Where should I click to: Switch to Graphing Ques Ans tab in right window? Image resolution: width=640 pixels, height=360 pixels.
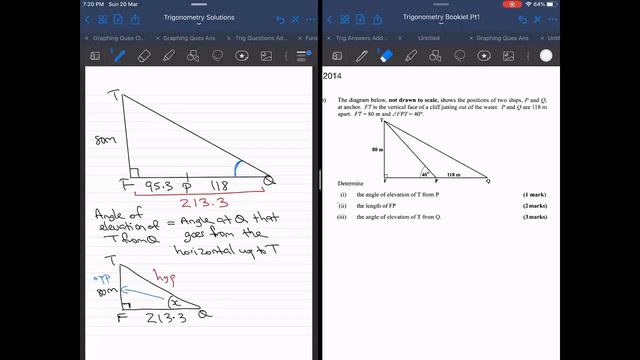click(x=502, y=38)
